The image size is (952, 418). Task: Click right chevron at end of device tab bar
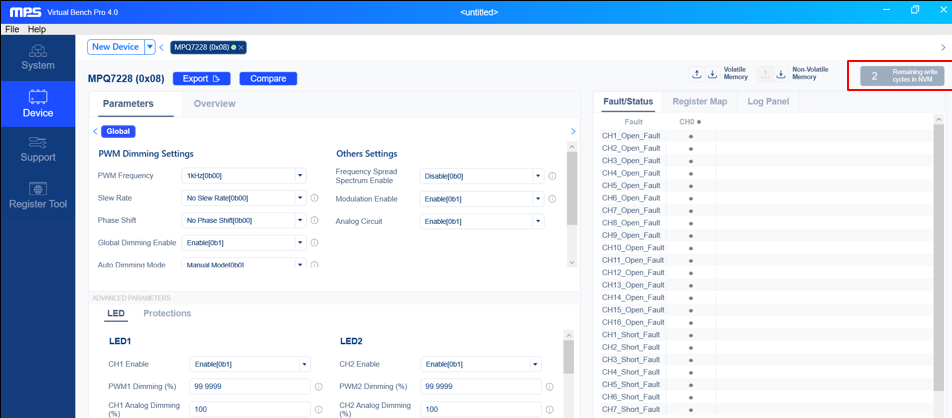(943, 47)
